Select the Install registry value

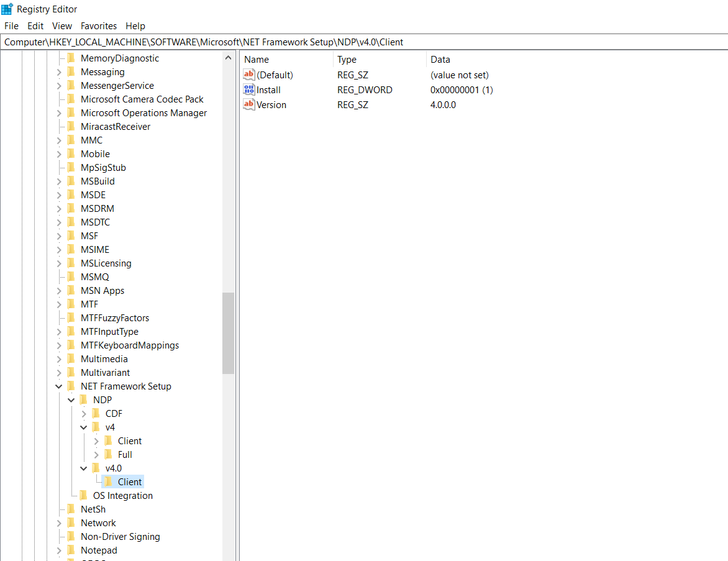[x=267, y=89]
